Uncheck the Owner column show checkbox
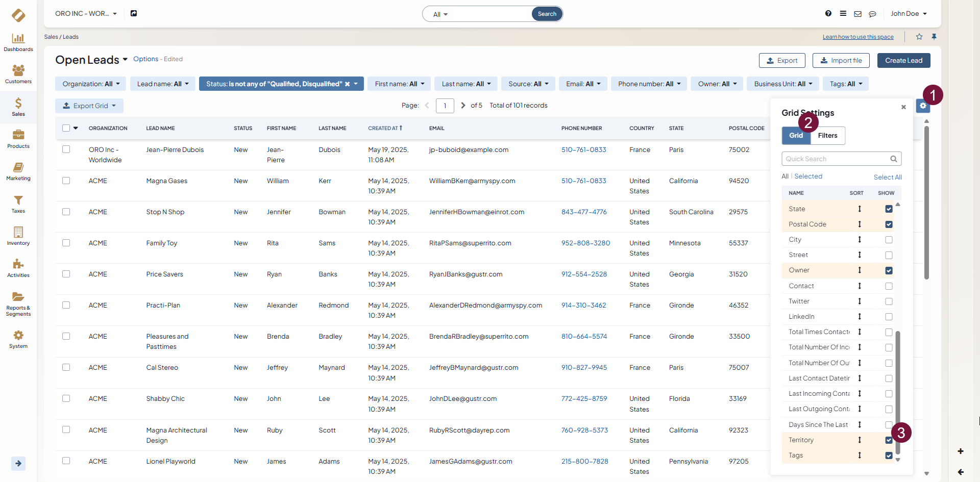Image resolution: width=980 pixels, height=482 pixels. tap(889, 270)
